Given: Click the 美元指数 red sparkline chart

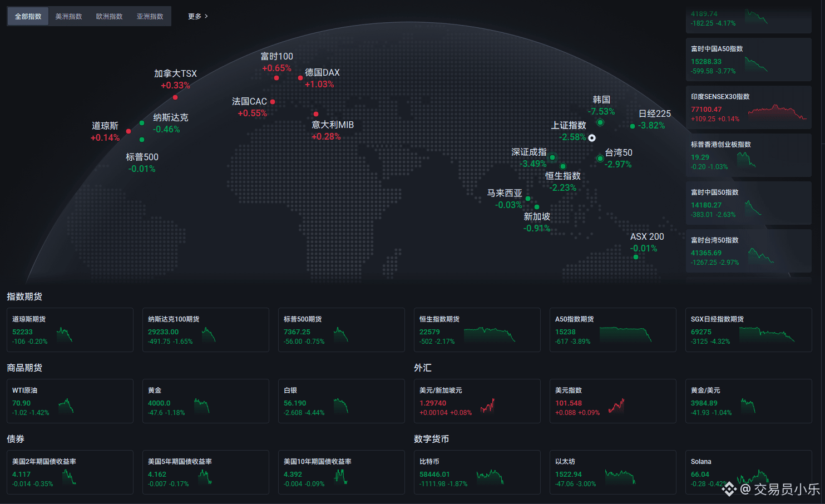Looking at the screenshot, I should [616, 406].
